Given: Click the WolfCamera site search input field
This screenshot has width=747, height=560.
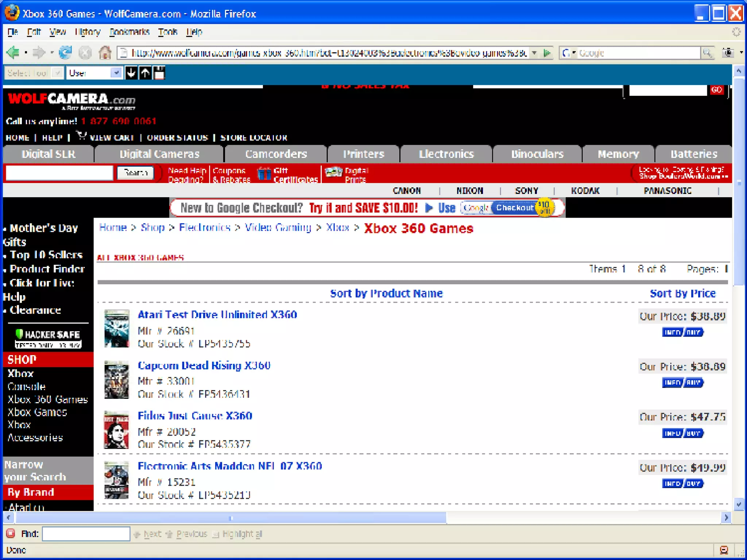Looking at the screenshot, I should click(x=59, y=173).
